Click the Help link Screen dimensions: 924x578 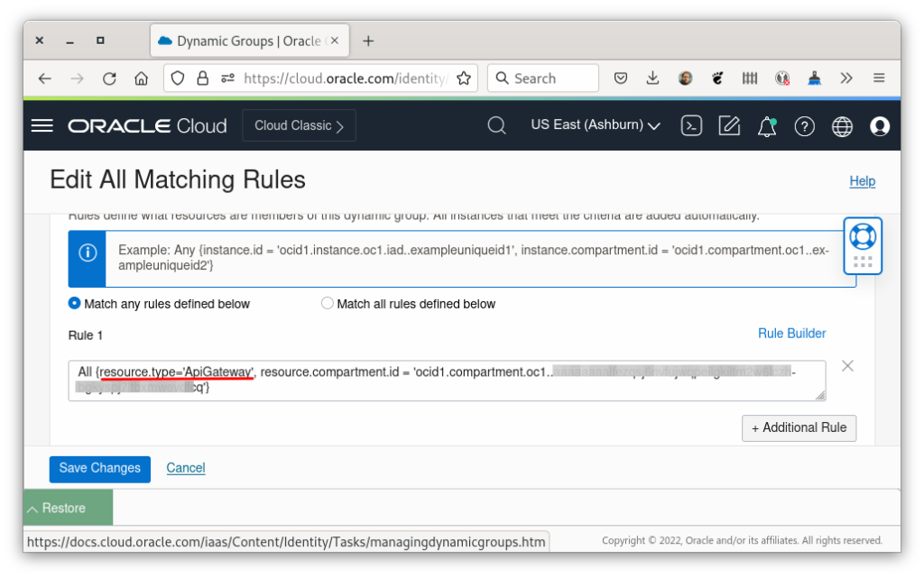click(862, 181)
